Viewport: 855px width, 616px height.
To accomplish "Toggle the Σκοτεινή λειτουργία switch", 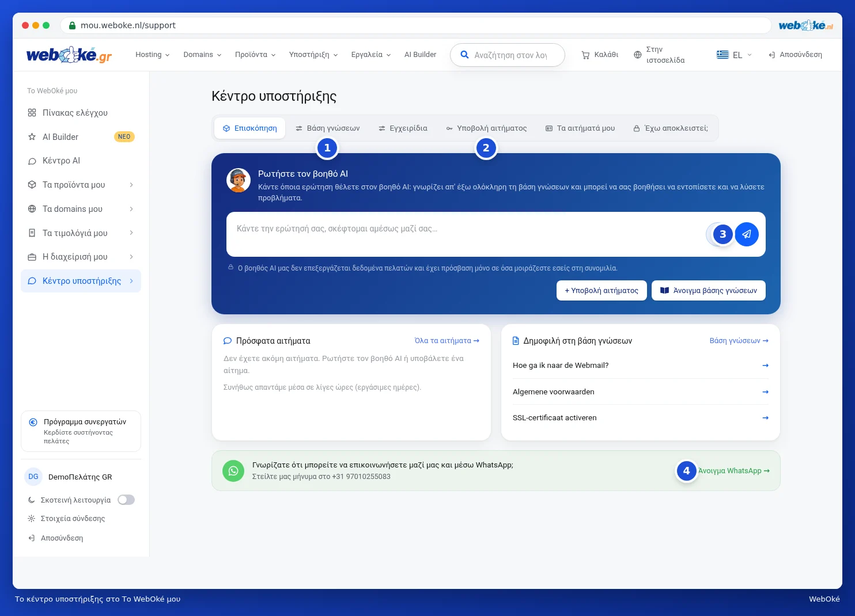I will 126,500.
